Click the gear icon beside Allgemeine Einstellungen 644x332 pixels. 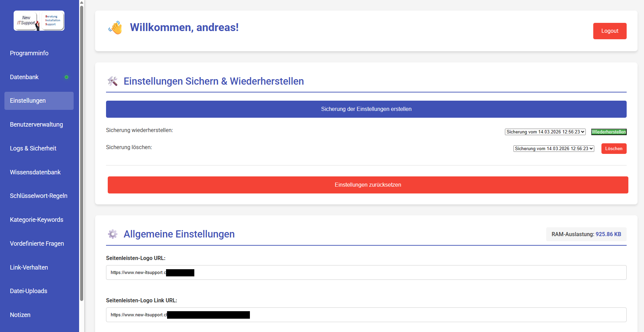(x=113, y=234)
